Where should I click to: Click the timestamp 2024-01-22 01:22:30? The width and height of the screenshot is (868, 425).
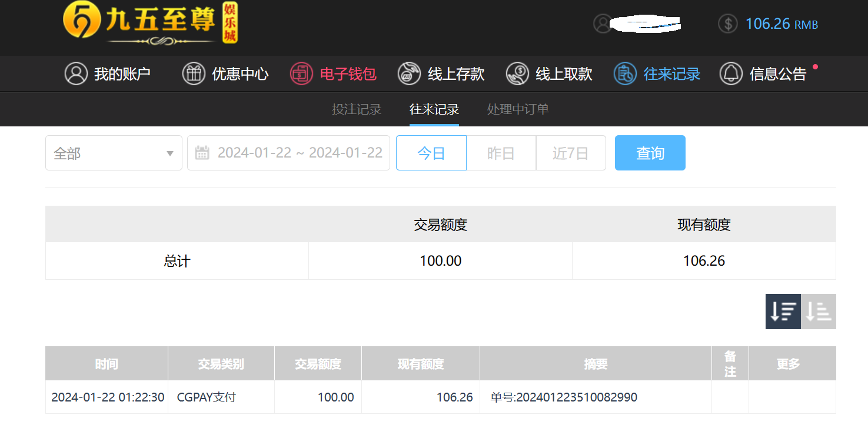[108, 397]
